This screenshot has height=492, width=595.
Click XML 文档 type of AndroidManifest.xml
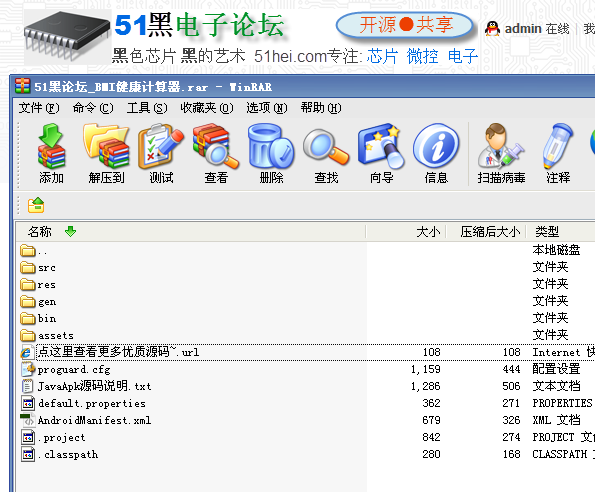click(x=556, y=420)
